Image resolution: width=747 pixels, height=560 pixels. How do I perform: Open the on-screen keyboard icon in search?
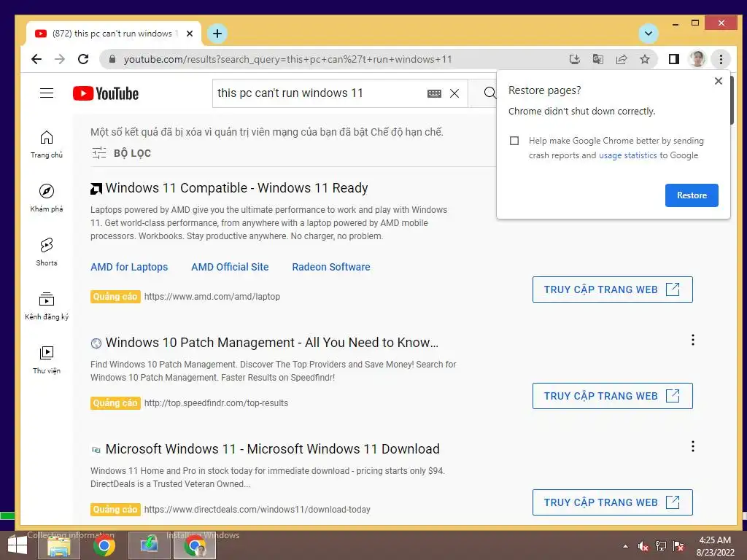(x=435, y=93)
